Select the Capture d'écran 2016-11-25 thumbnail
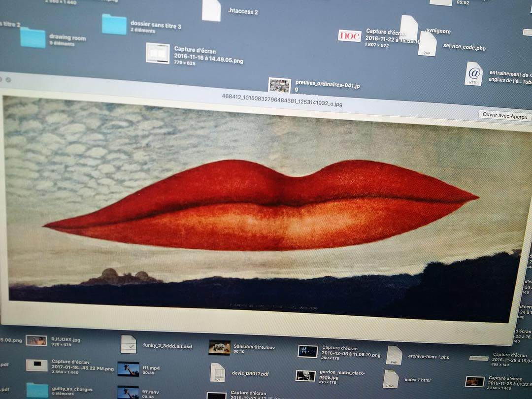Screen dimensions: 532x399 [x=475, y=382]
